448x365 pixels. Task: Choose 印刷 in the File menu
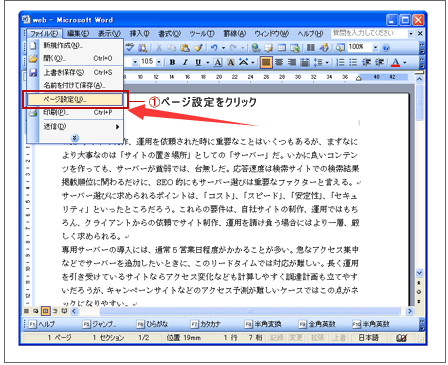coord(75,112)
